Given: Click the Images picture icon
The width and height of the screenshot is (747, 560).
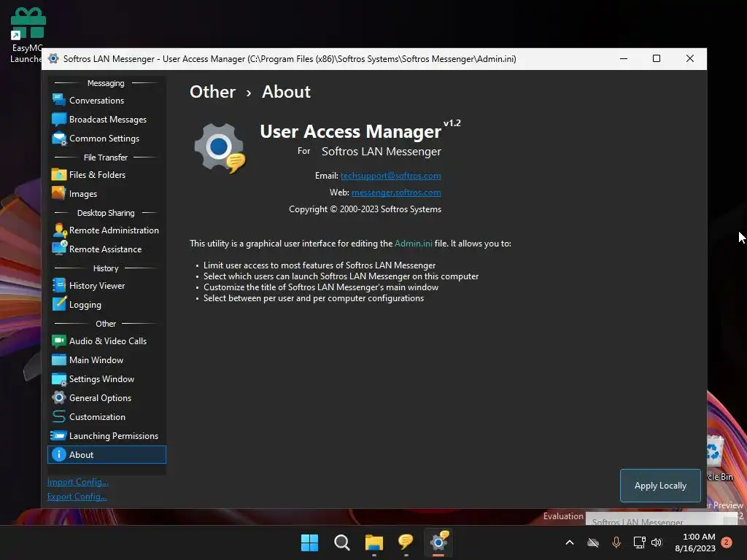Looking at the screenshot, I should (x=58, y=193).
